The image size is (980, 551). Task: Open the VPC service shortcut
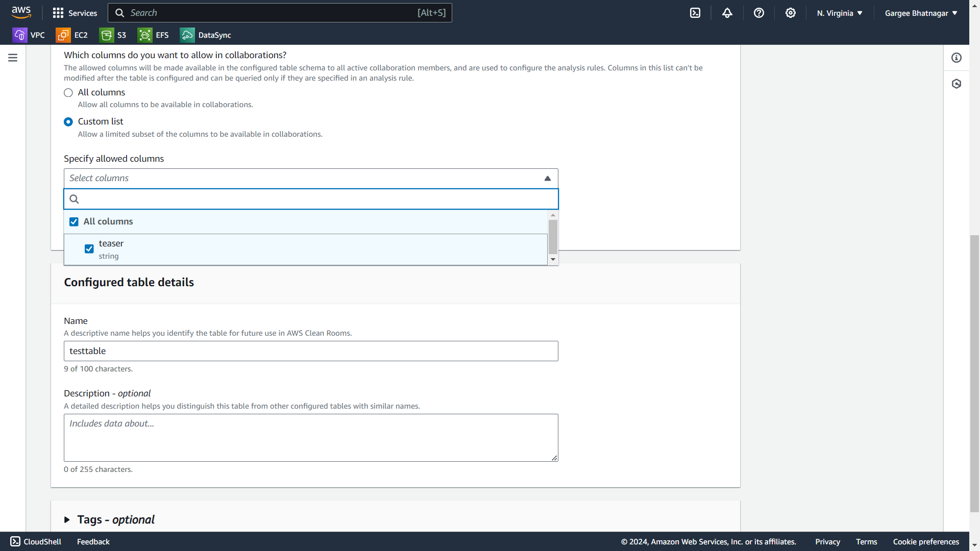click(x=29, y=35)
